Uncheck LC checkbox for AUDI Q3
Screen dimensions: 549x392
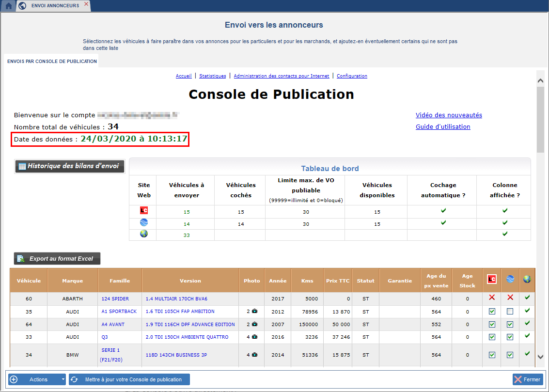click(x=492, y=337)
